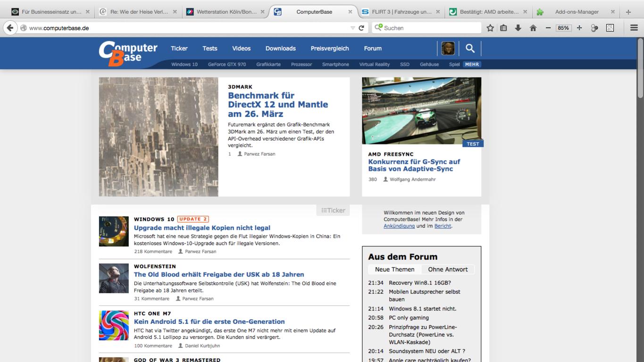This screenshot has height=362, width=644.
Task: Click the S extension icon in toolbar
Action: [x=610, y=28]
